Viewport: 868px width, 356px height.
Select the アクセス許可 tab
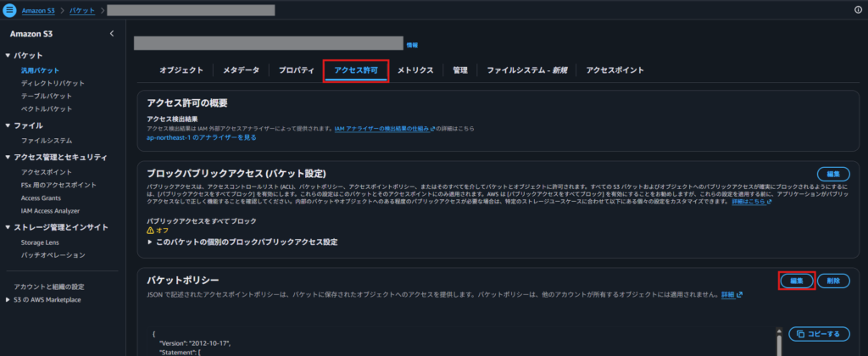(x=356, y=70)
